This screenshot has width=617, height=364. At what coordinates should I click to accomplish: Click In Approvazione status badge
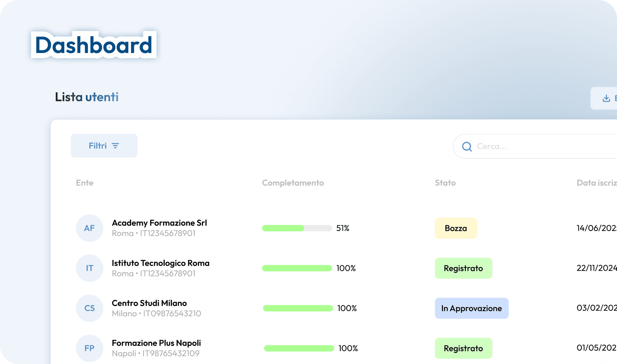pyautogui.click(x=471, y=308)
